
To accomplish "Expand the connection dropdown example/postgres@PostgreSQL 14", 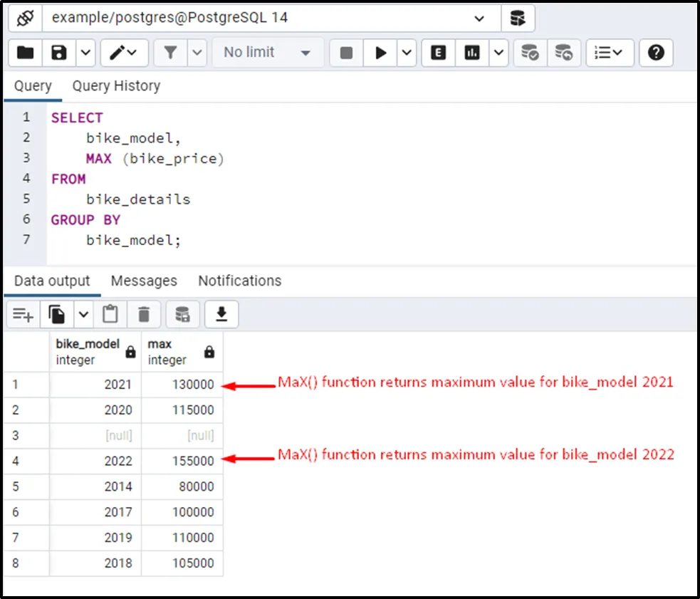I will click(479, 18).
